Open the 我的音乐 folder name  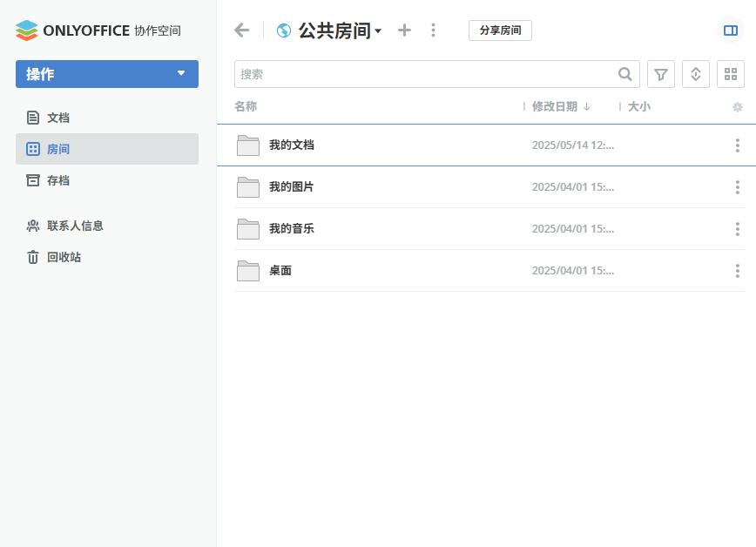tap(292, 228)
